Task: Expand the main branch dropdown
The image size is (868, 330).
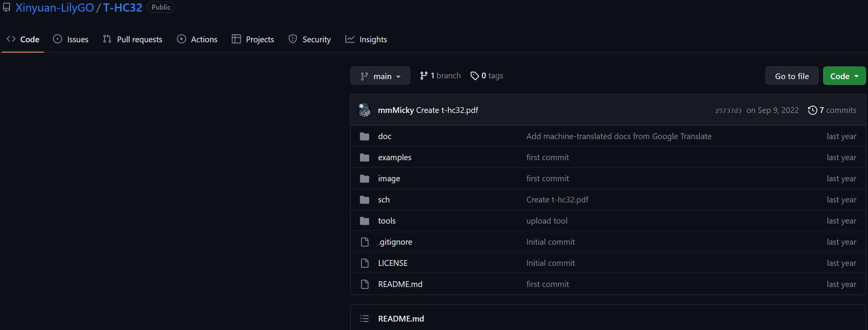Action: (380, 76)
